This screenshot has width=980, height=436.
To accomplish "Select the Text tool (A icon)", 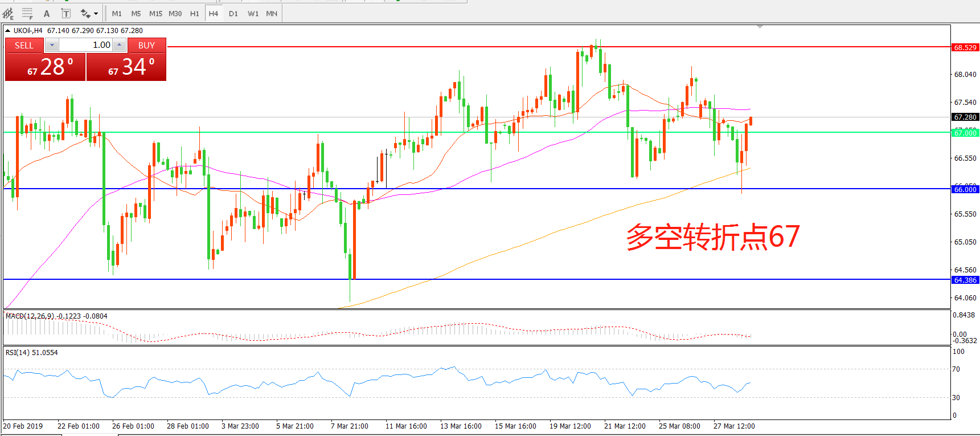I will point(47,13).
